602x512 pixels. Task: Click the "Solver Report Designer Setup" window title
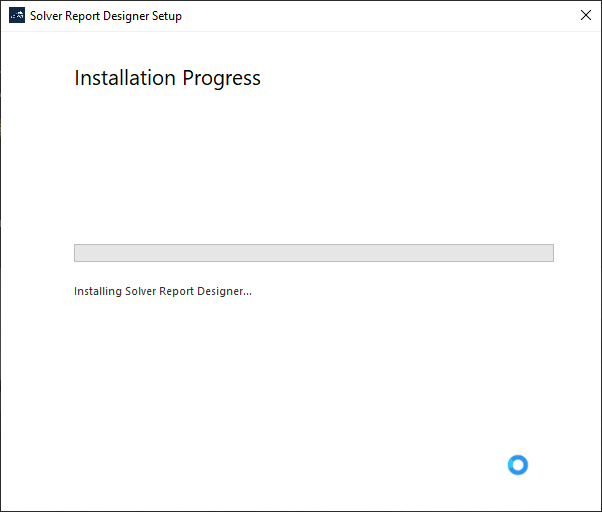click(x=106, y=16)
